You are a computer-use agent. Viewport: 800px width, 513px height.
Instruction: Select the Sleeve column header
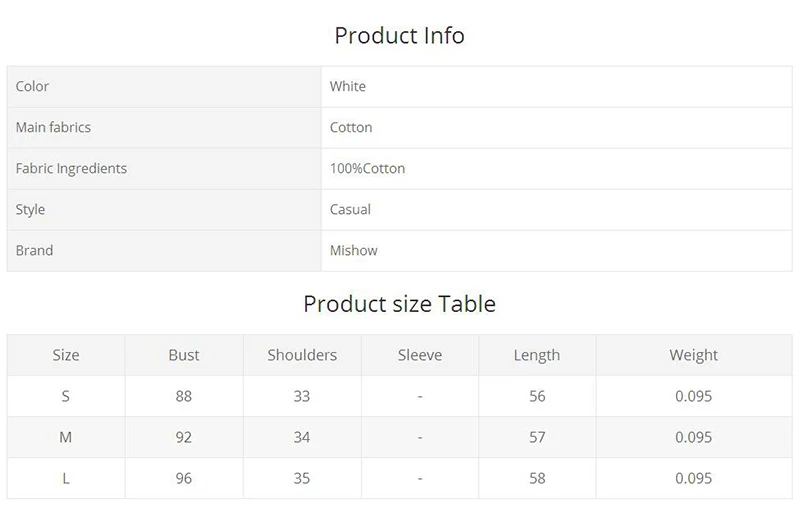420,356
